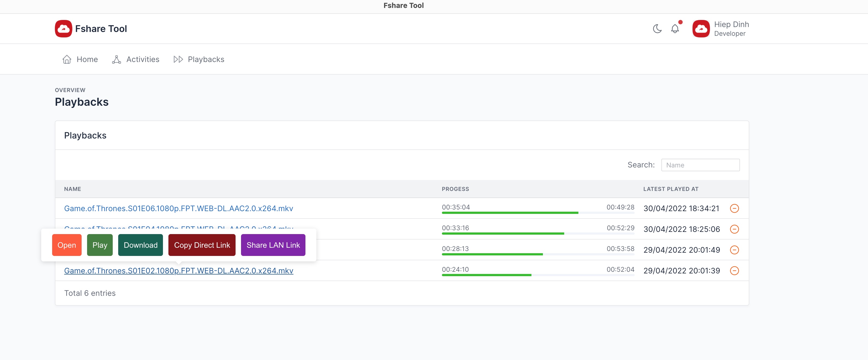Click the Play button in context menu

[x=100, y=244]
